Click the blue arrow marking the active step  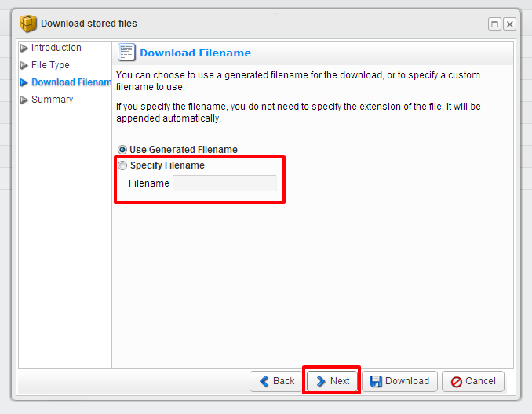click(24, 82)
